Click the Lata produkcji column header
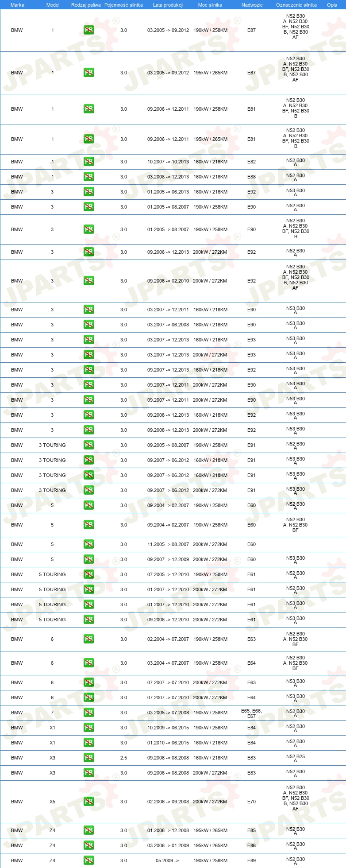The width and height of the screenshot is (346, 868). click(x=168, y=5)
